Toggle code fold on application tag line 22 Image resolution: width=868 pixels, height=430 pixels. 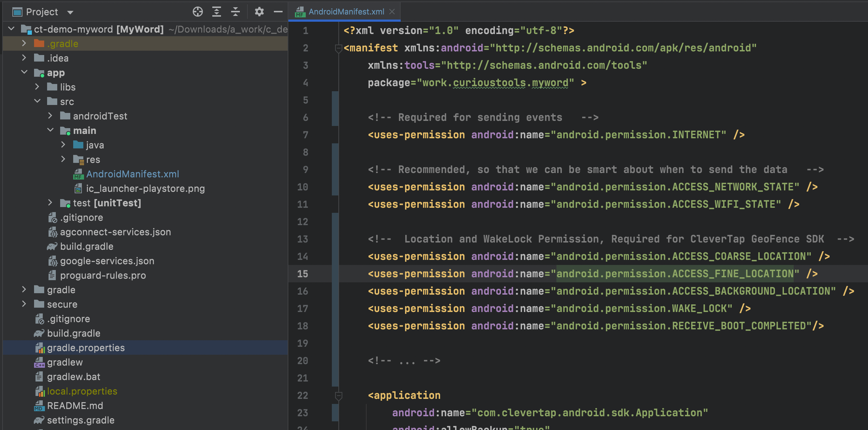[339, 396]
